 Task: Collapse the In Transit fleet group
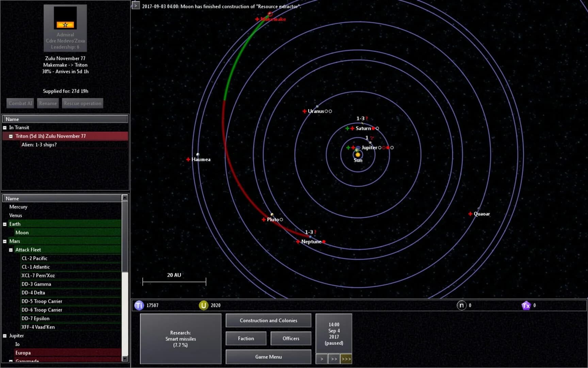pos(5,127)
